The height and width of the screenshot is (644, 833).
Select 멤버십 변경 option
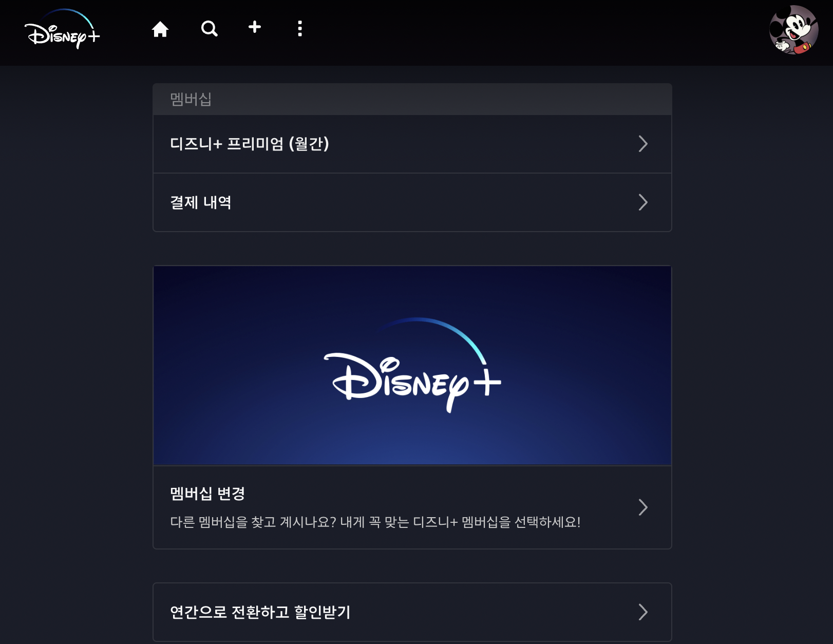412,507
